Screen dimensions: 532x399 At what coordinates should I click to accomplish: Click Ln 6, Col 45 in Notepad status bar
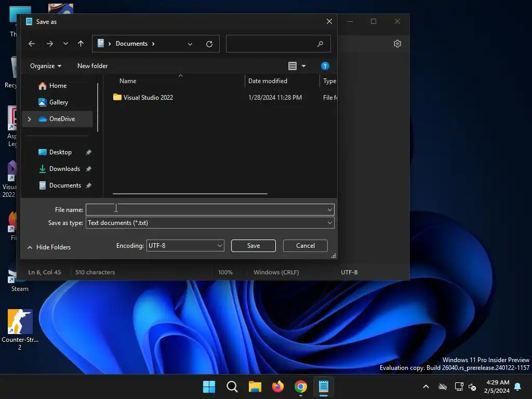(45, 272)
